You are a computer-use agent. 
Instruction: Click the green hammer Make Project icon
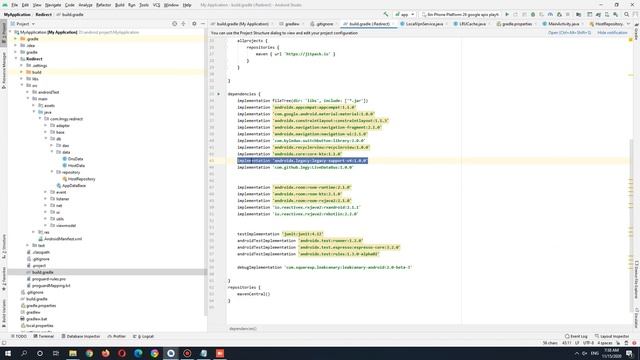click(x=386, y=14)
